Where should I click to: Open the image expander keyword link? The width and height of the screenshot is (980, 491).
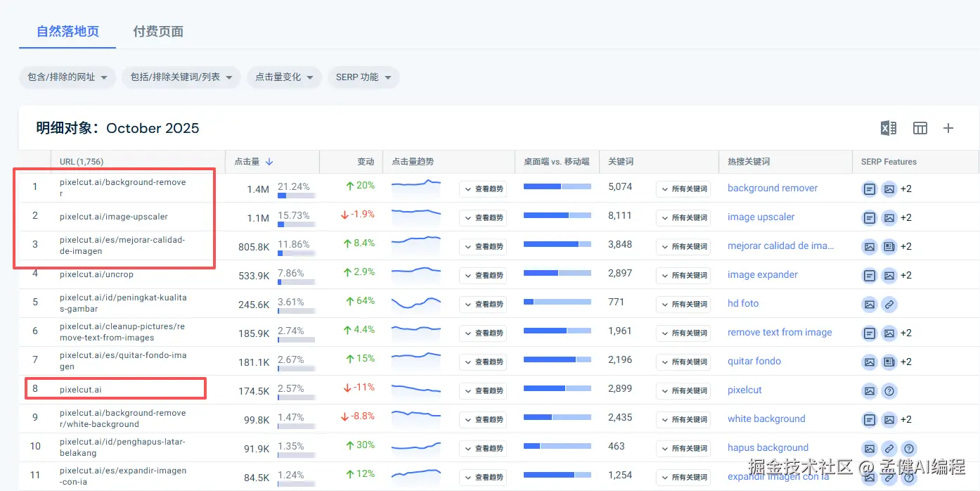763,274
